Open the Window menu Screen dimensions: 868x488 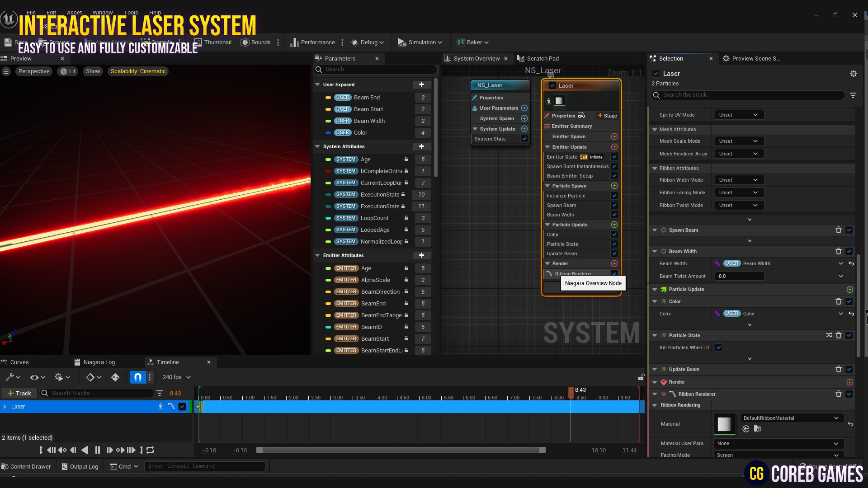pyautogui.click(x=103, y=12)
